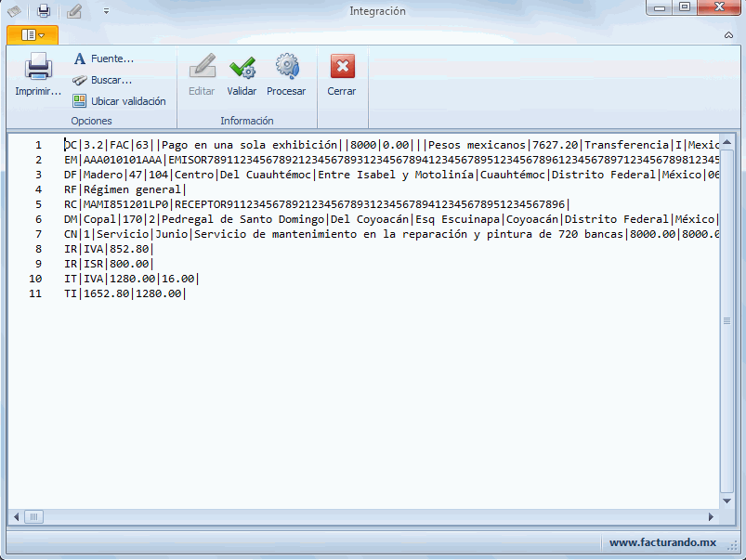Open the orange application menu button
This screenshot has height=560, width=746.
[x=33, y=35]
